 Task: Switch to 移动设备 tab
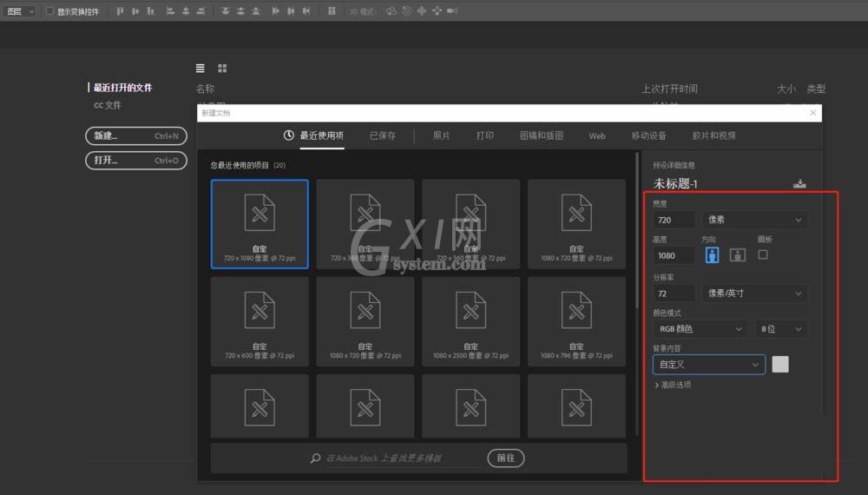click(x=648, y=135)
